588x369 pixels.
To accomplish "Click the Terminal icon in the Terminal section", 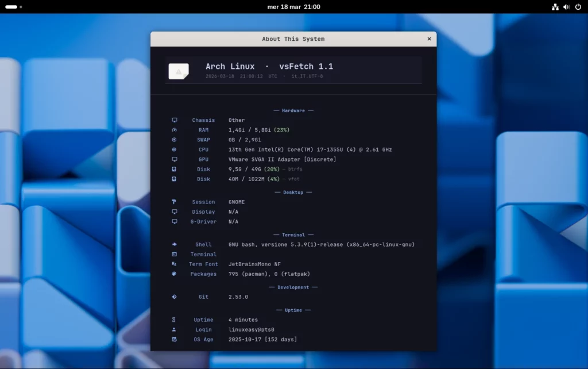I will coord(175,254).
